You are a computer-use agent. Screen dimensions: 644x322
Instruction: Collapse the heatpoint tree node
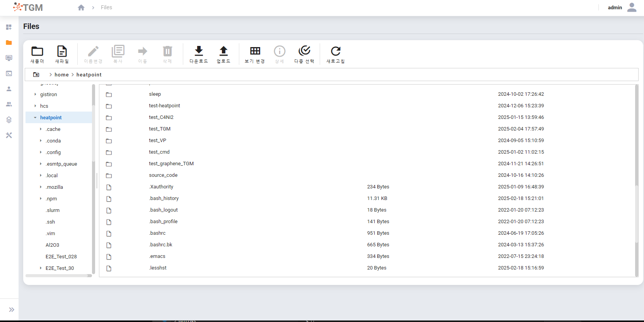[35, 118]
